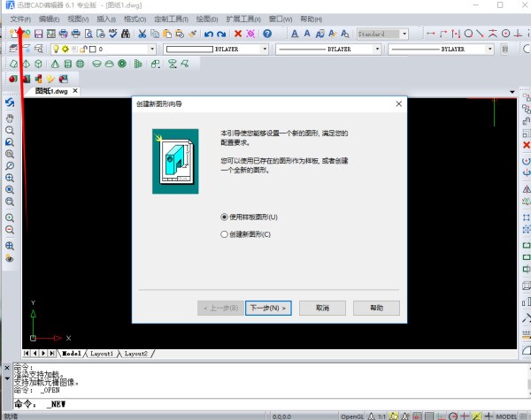Click the Circle draw icon in the top right toolbar

(468, 34)
